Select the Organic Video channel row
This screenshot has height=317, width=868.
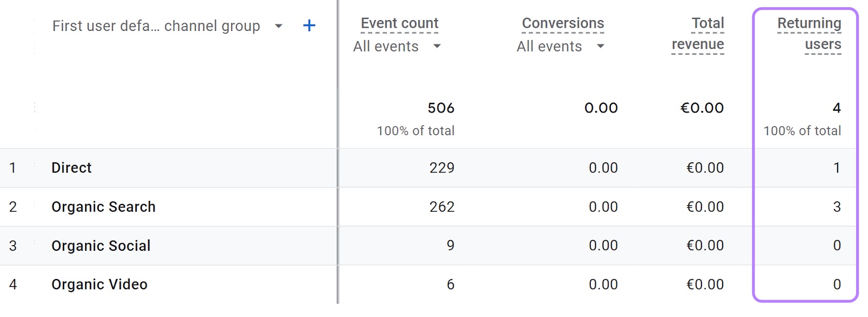click(x=98, y=284)
